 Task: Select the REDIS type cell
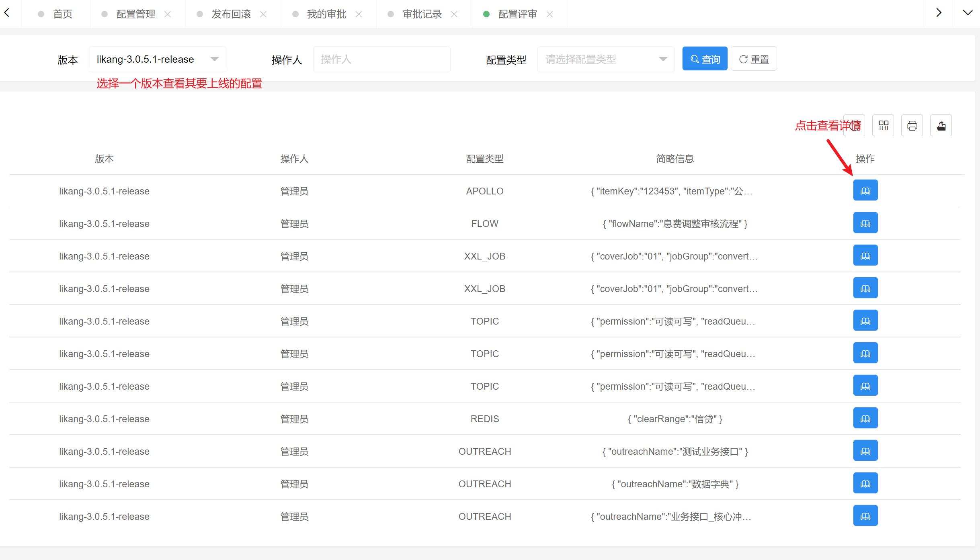(x=485, y=419)
